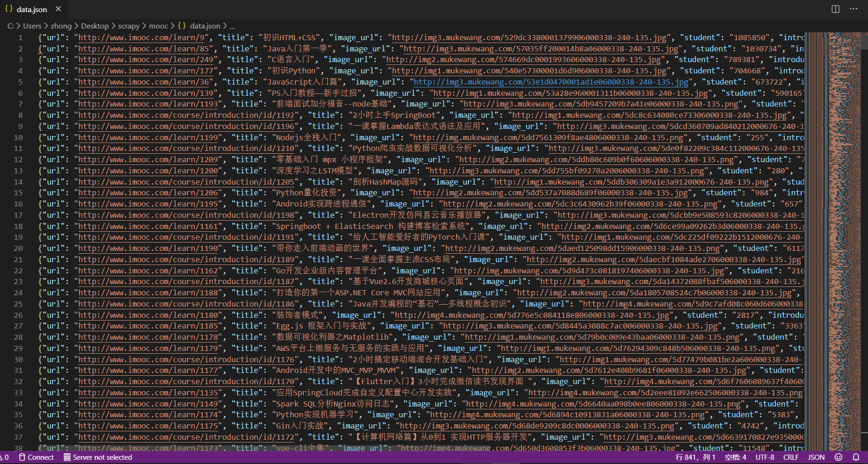Open notifications bell icon
Viewport: 868px width, 464px height.
[x=856, y=457]
